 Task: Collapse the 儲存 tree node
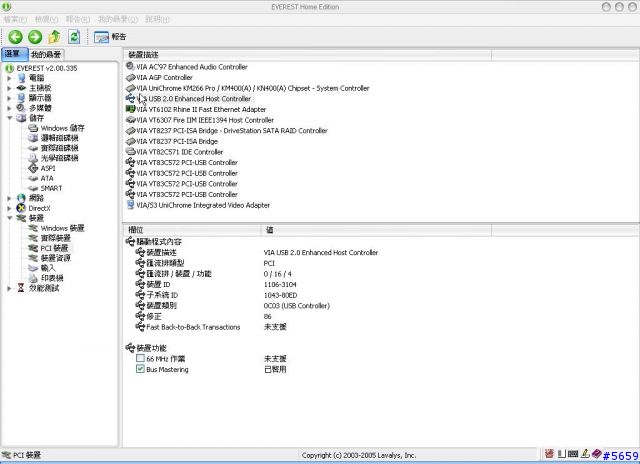tap(9, 118)
